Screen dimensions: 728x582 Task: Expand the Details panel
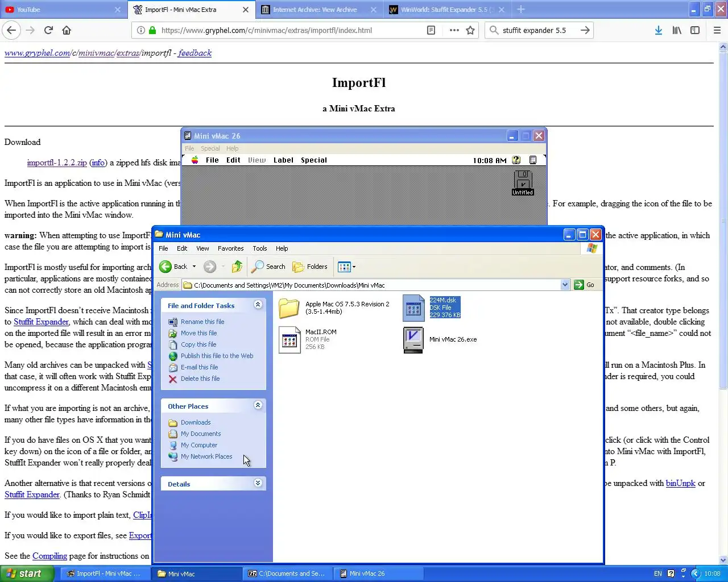pos(258,484)
